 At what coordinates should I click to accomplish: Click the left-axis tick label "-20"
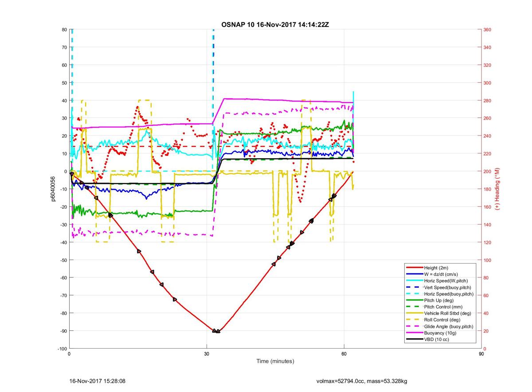pyautogui.click(x=63, y=207)
